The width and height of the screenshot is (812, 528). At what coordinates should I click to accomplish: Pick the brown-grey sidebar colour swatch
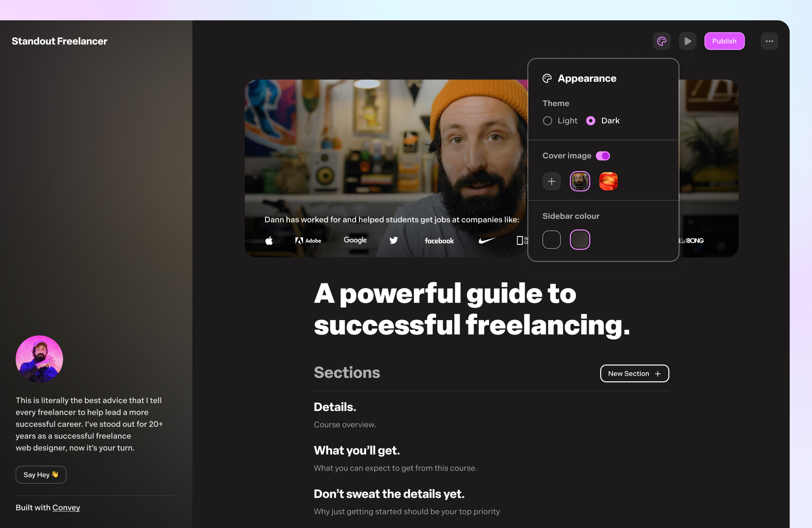(580, 240)
